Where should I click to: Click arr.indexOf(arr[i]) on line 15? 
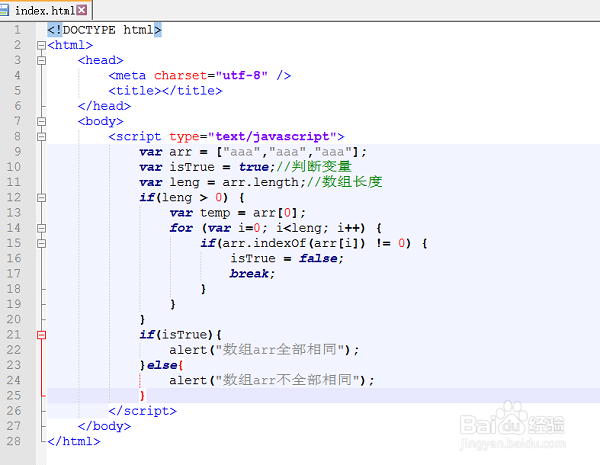(294, 243)
